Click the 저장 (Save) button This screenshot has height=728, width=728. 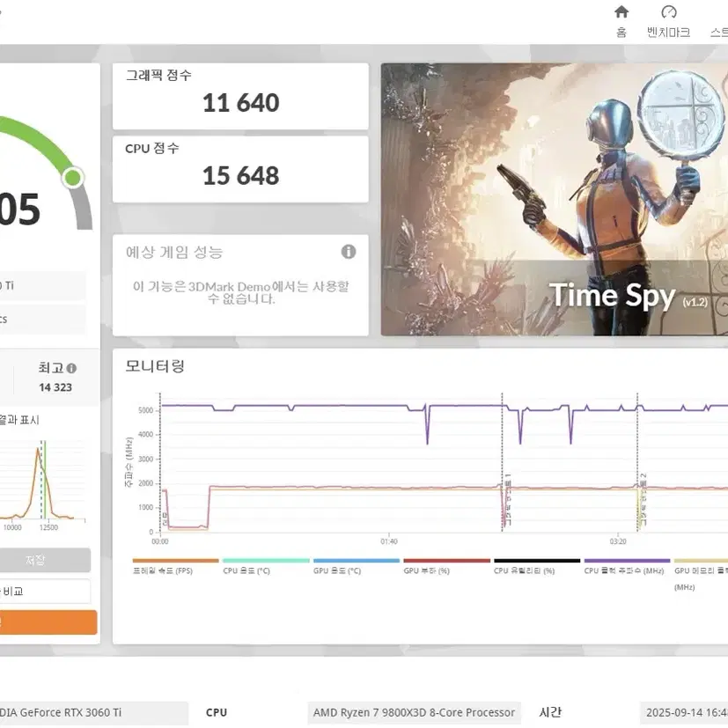tap(44, 560)
